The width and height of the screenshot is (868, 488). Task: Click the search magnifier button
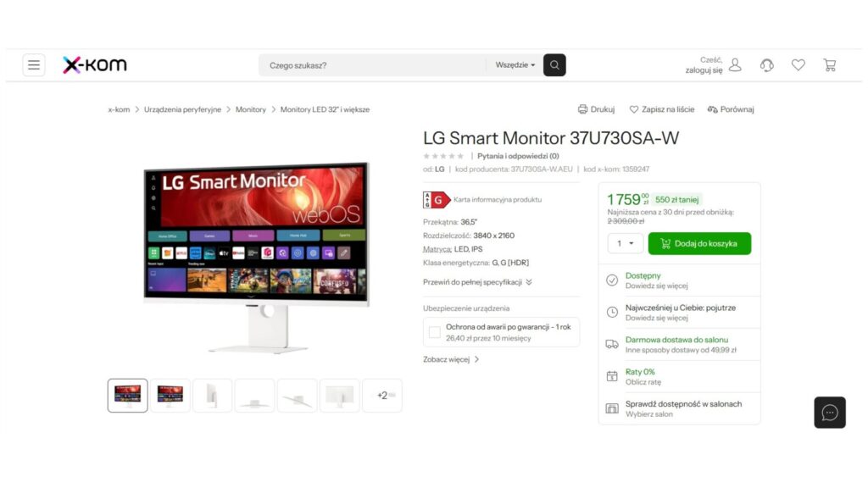click(x=554, y=65)
